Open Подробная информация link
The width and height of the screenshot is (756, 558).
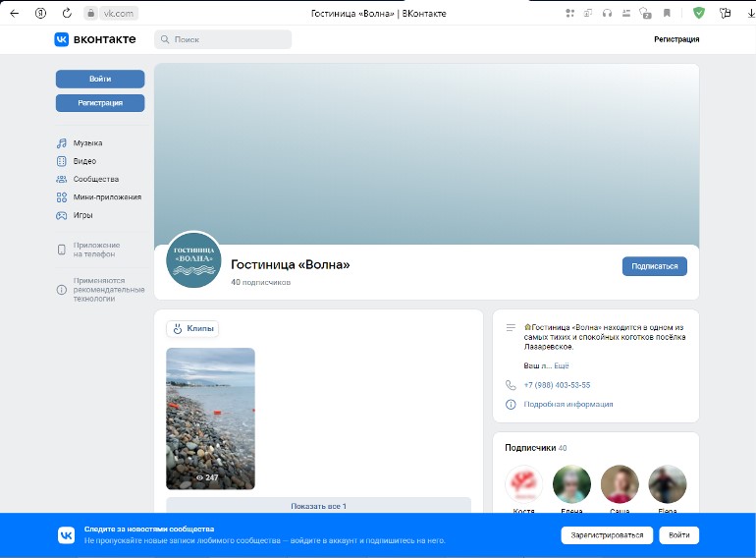pos(568,404)
